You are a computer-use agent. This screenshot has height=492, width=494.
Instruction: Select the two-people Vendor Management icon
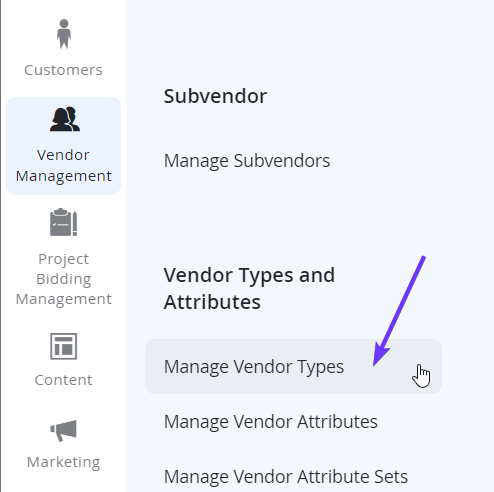[65, 119]
